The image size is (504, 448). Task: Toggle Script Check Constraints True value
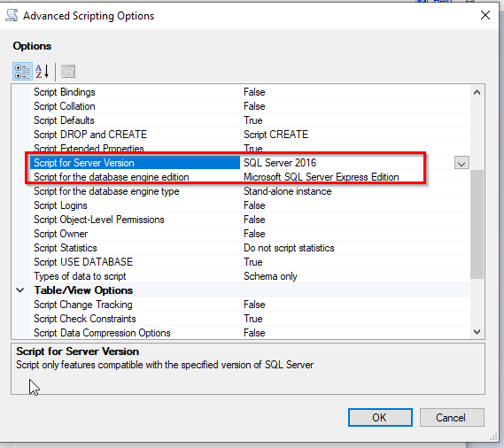click(253, 319)
